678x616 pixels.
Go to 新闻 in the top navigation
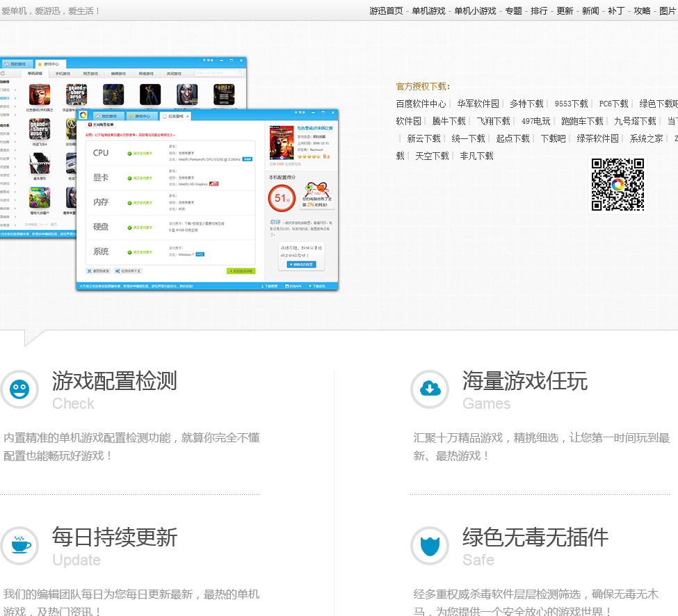tap(590, 11)
